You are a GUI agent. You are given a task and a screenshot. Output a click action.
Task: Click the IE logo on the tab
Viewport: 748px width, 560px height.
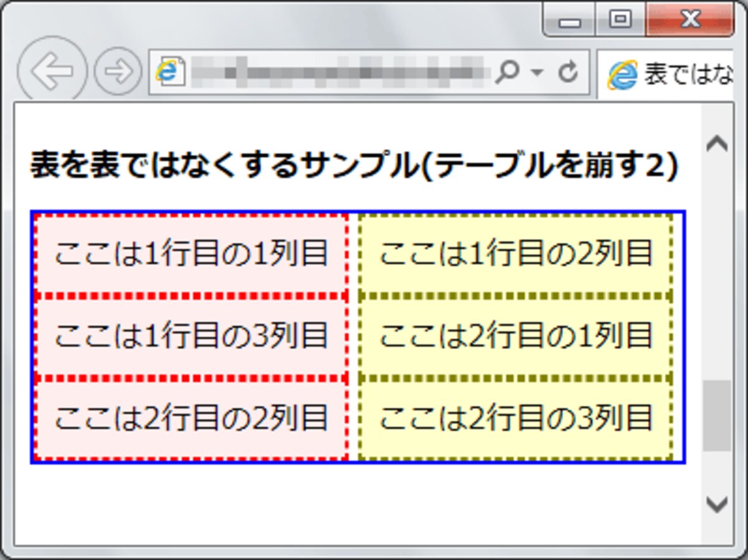pos(622,75)
